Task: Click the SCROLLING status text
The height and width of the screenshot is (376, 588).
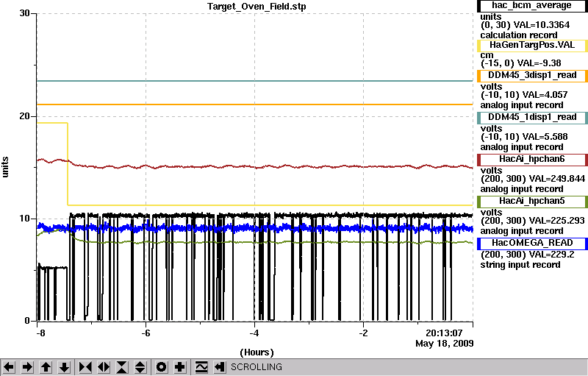Action: 256,367
